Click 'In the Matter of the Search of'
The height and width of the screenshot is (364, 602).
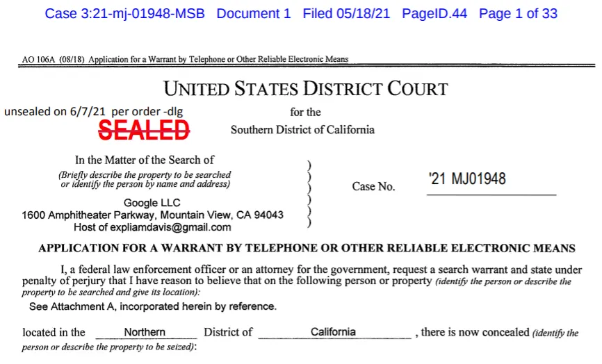pyautogui.click(x=145, y=160)
